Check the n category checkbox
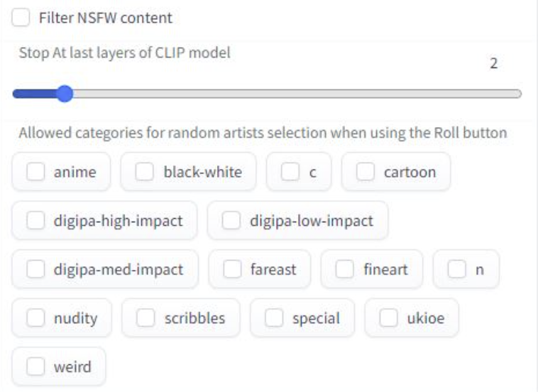Screen dimensions: 538x392 pos(457,270)
